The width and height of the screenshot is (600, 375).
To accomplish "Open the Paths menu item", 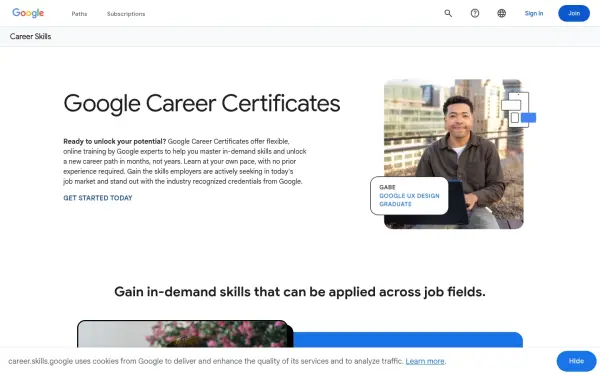I will click(79, 14).
